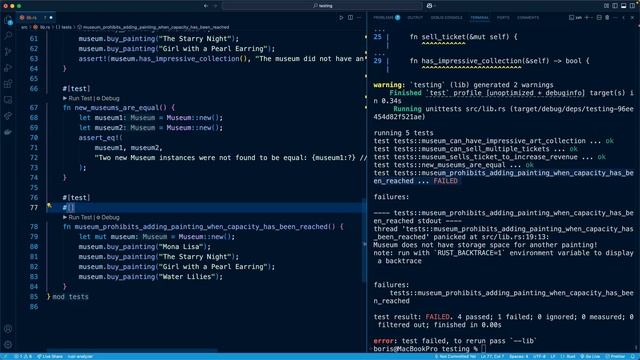Viewport: 640px width, 360px height.
Task: Open the Accounts icon in activity bar
Action: coord(8,329)
